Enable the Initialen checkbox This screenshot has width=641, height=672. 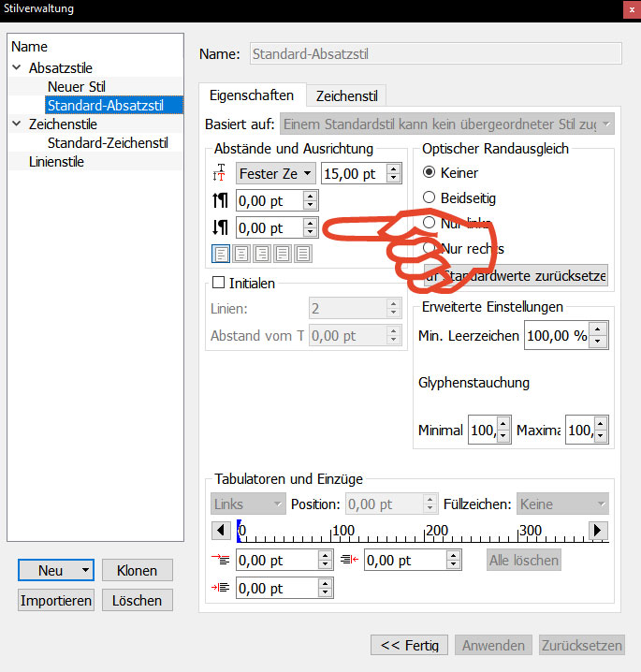(x=220, y=284)
